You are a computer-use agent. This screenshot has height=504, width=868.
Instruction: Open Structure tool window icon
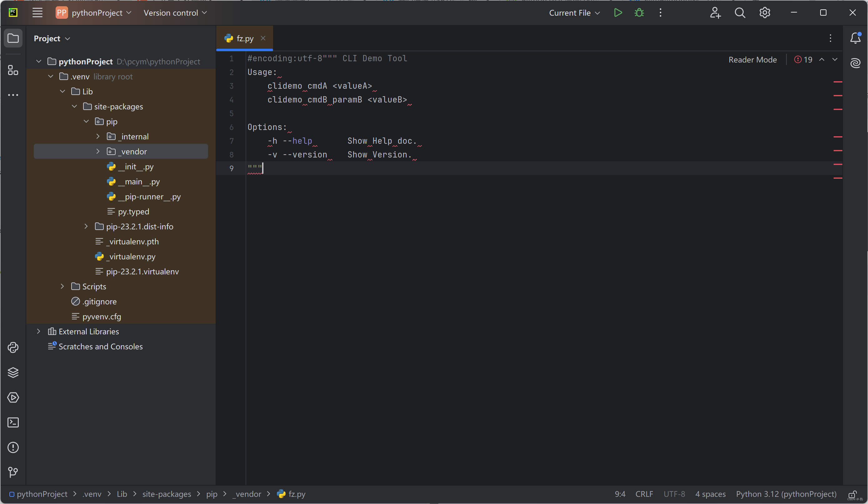[x=13, y=70]
